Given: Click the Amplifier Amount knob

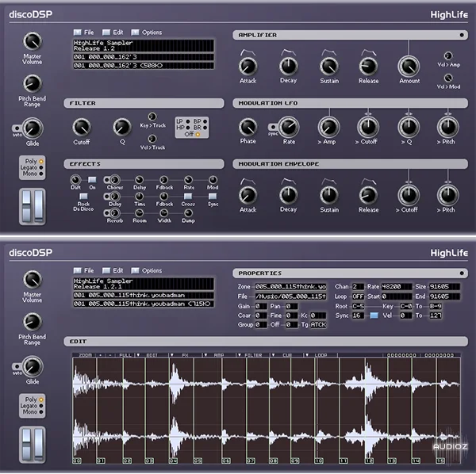Looking at the screenshot, I should point(409,67).
